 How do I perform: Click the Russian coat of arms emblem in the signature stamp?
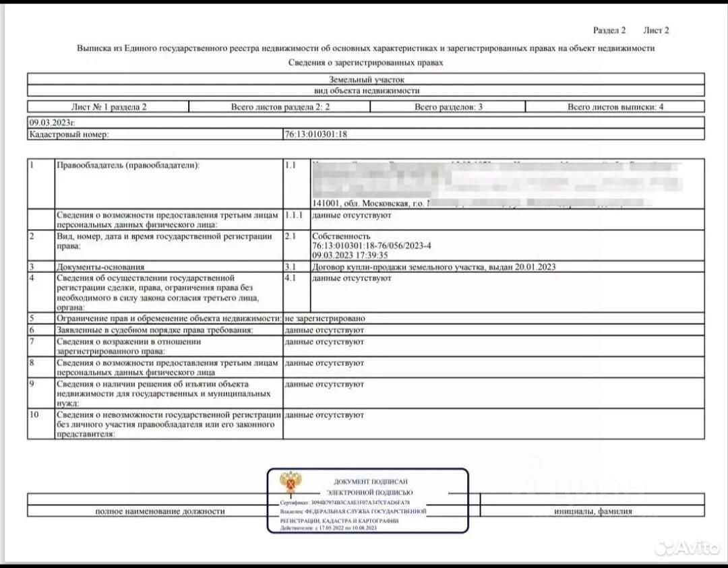[x=291, y=484]
